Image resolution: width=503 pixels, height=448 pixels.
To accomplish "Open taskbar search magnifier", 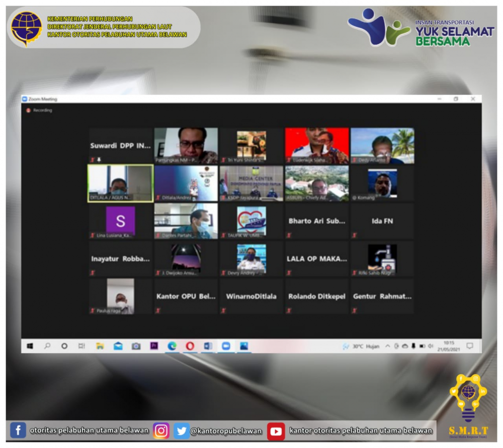I will [x=47, y=346].
